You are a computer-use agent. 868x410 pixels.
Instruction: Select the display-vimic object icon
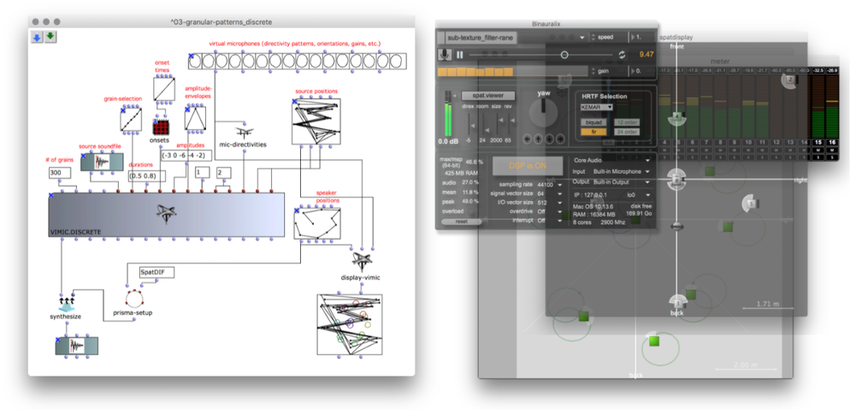(x=361, y=260)
